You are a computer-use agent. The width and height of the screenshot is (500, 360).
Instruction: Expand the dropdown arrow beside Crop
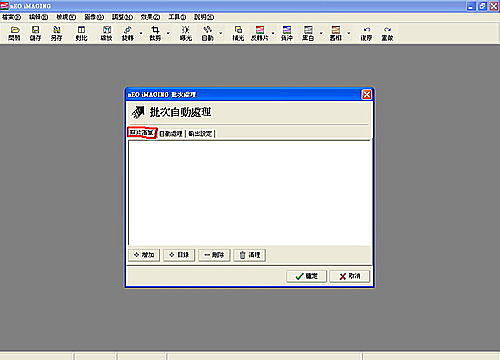(168, 33)
